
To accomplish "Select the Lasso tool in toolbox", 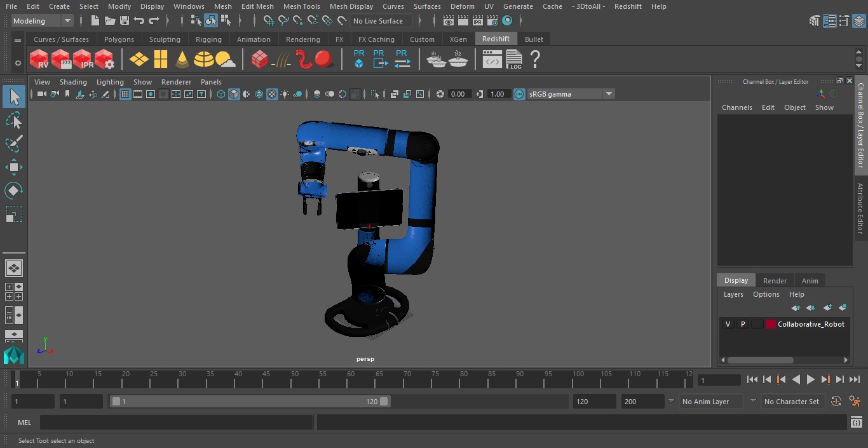I will pos(14,120).
